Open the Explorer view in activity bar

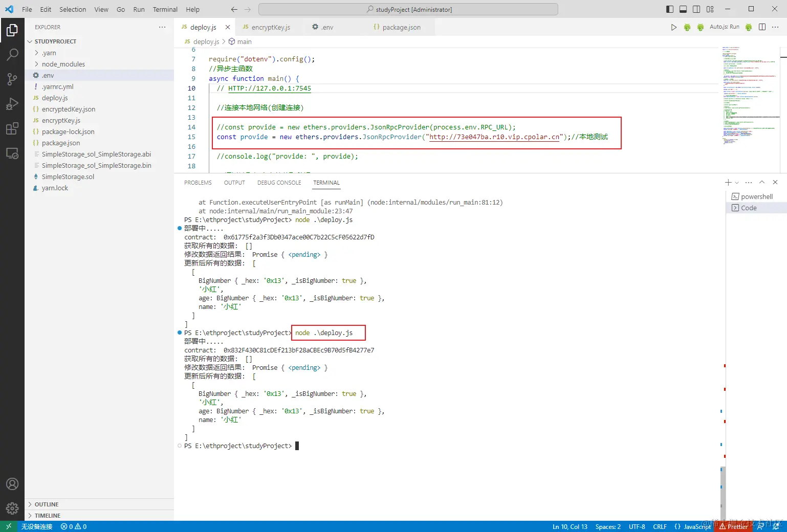coord(12,31)
